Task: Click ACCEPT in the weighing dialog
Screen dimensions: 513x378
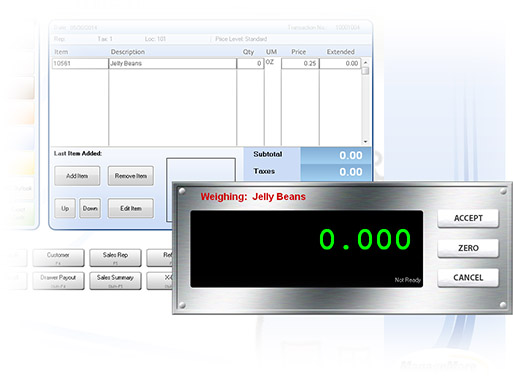Action: pos(468,218)
